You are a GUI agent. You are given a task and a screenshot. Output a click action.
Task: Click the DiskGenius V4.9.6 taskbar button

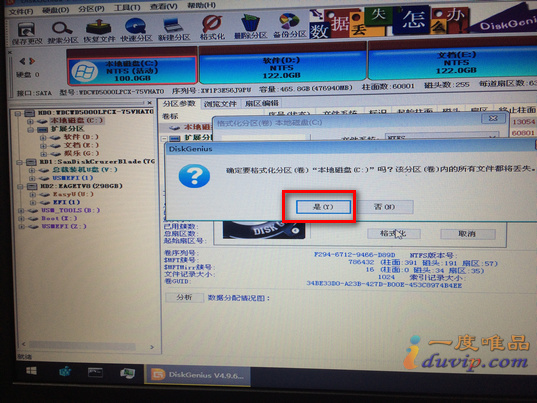click(198, 375)
